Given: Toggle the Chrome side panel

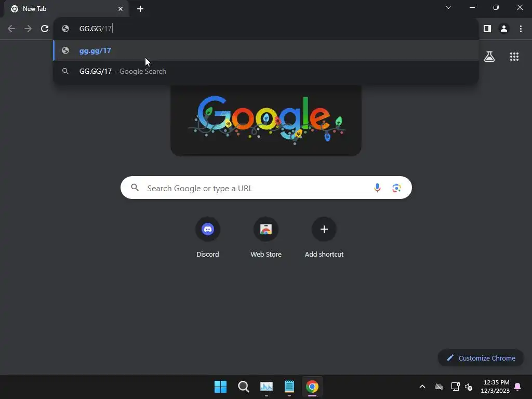Looking at the screenshot, I should (x=487, y=29).
